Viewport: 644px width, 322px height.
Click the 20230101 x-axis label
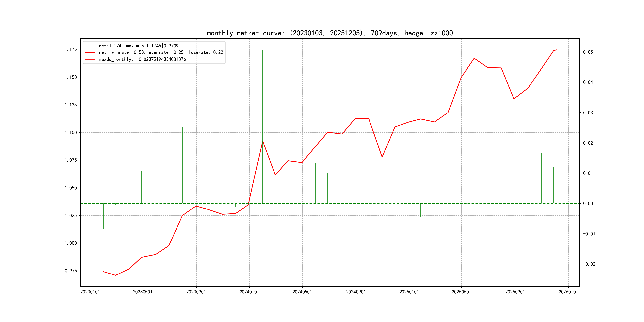click(x=90, y=292)
